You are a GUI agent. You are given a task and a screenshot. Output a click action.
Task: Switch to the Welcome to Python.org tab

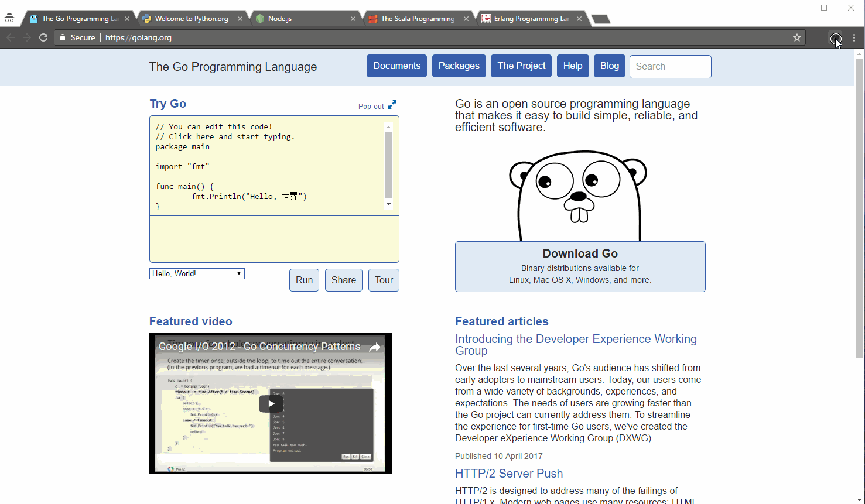click(192, 19)
